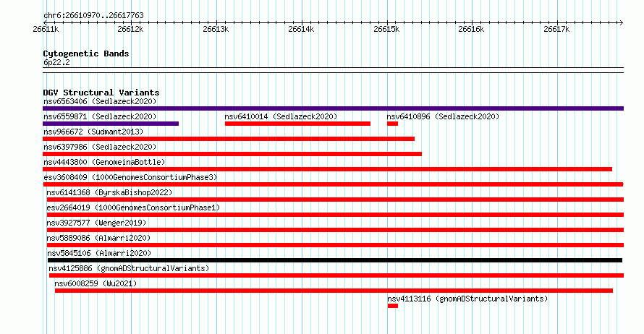Click the 26614k ruler label
Image resolution: width=644 pixels, height=334 pixels.
click(x=301, y=29)
